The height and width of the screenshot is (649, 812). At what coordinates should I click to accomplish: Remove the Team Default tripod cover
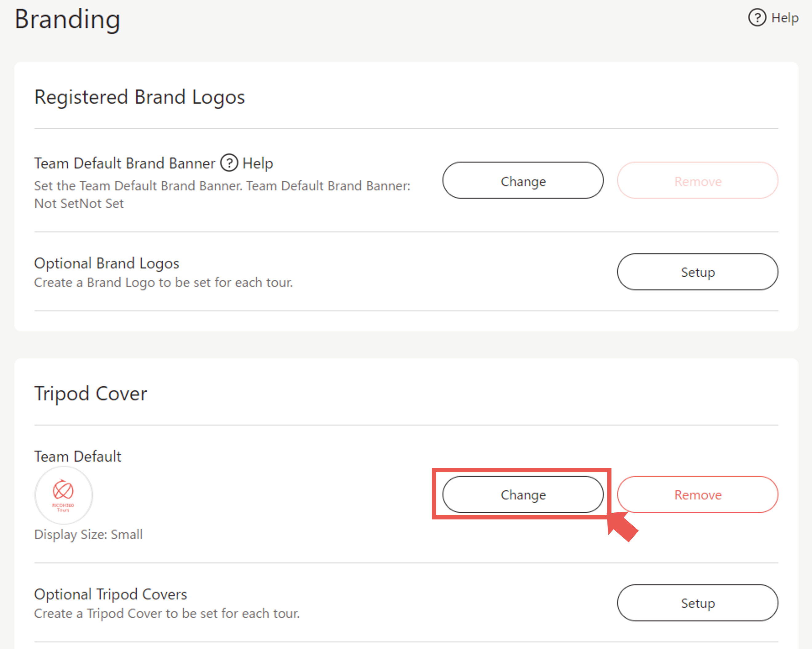[697, 494]
